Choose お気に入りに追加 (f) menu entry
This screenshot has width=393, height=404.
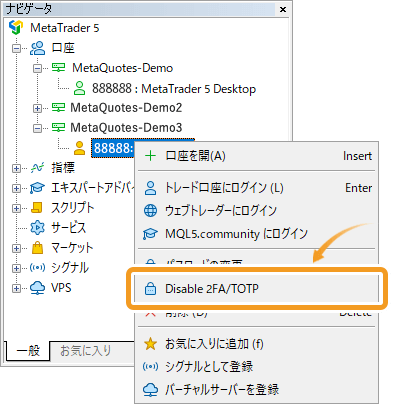pyautogui.click(x=257, y=344)
